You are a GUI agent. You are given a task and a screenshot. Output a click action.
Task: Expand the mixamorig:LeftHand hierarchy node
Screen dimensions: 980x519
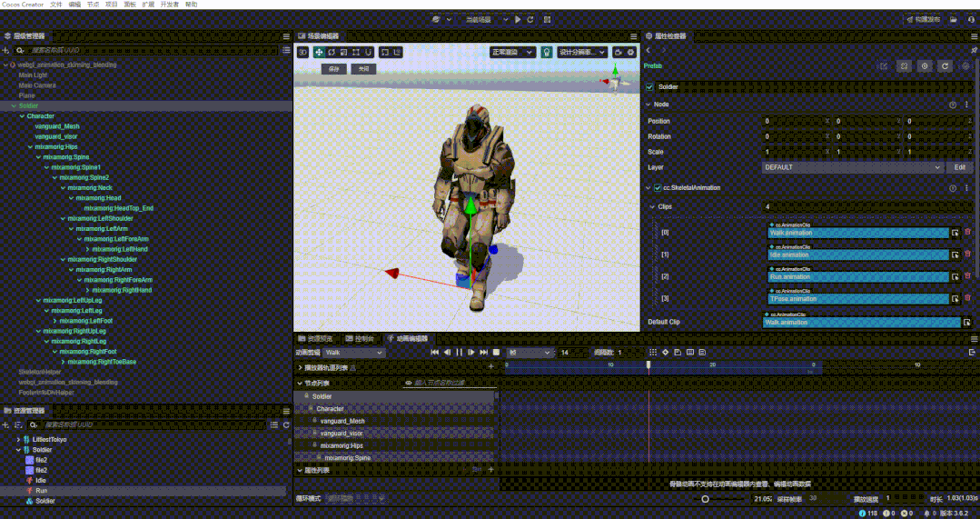[87, 249]
